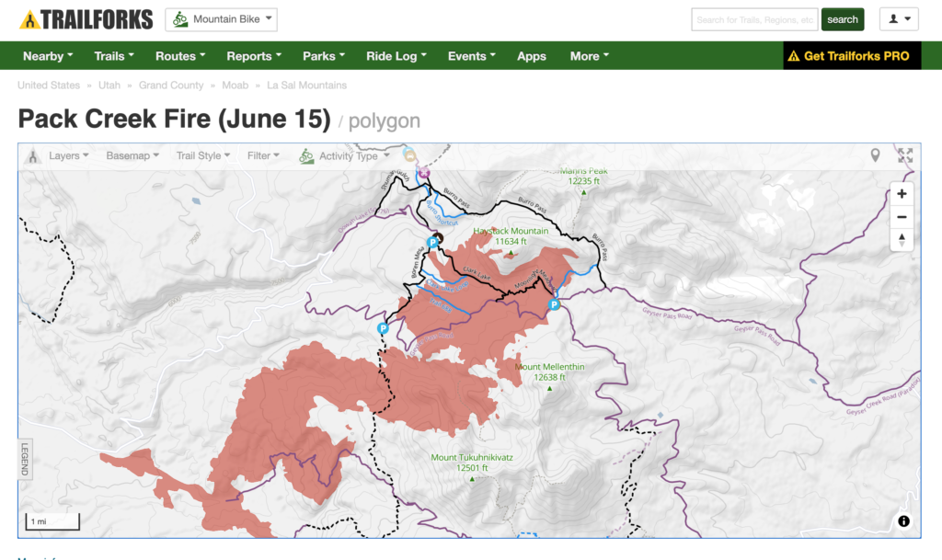
Task: Click the search button
Action: (x=842, y=19)
